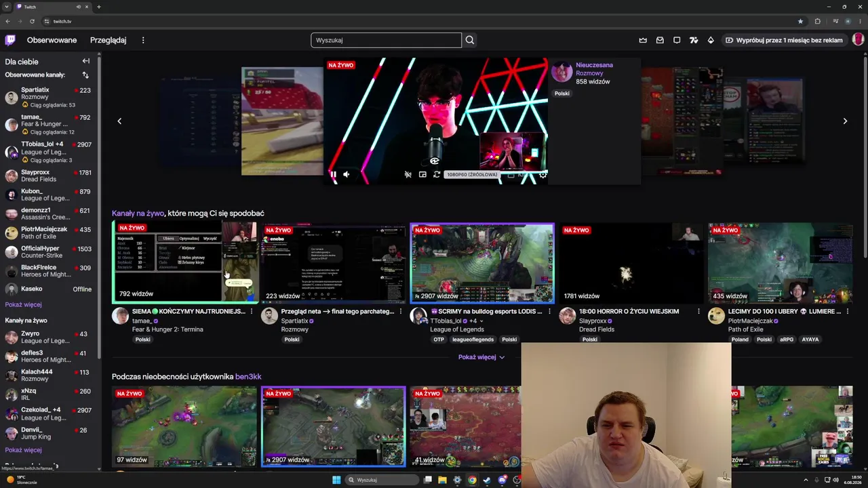Open Discord from the taskbar
Image resolution: width=868 pixels, height=488 pixels.
tap(502, 480)
